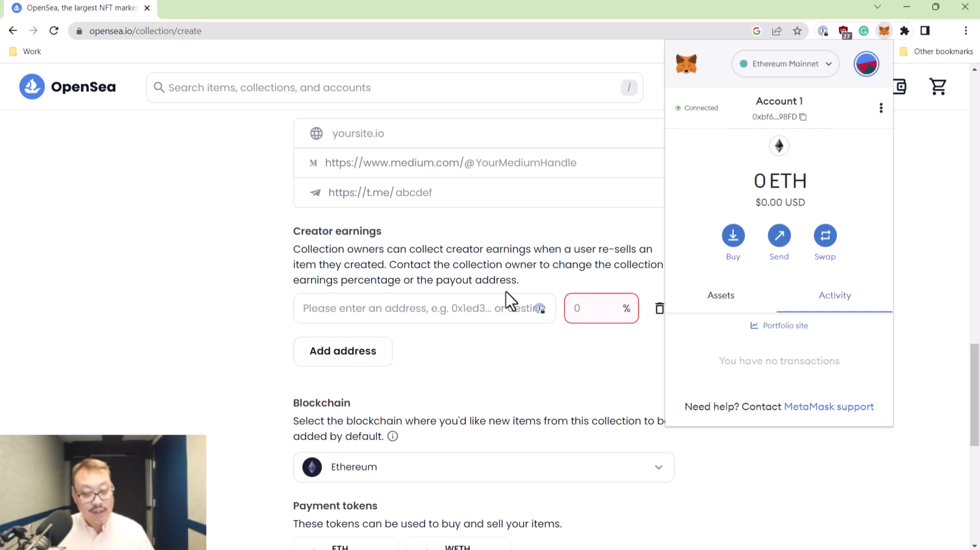Click the MetaMask Send icon
The image size is (980, 550).
click(779, 235)
